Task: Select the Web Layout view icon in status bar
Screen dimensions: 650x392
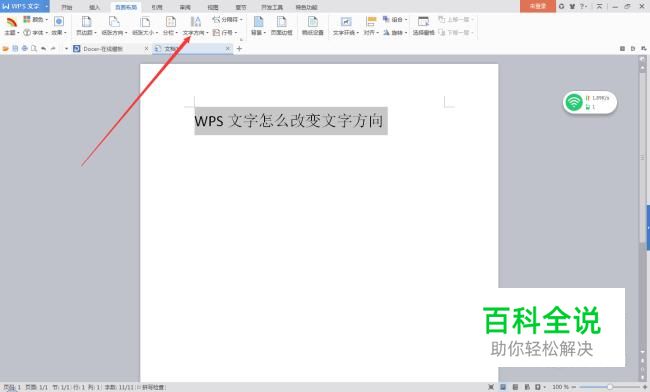Action: (x=527, y=387)
